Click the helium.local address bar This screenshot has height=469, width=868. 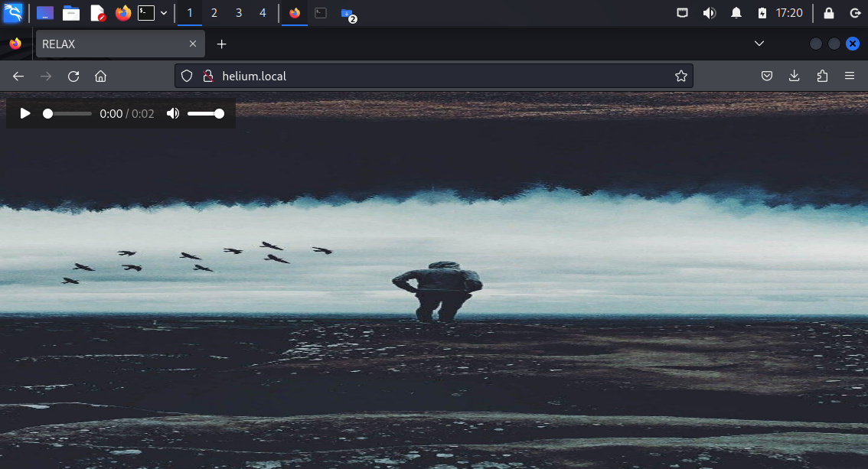coord(436,76)
